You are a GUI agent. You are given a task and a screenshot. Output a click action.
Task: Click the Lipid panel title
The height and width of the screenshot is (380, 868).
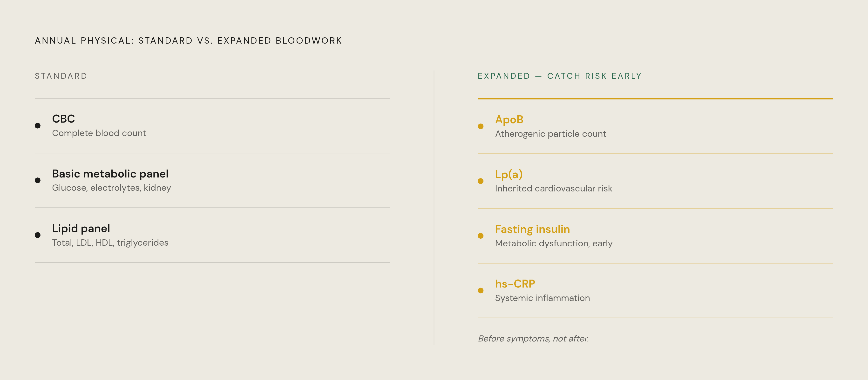[81, 229]
